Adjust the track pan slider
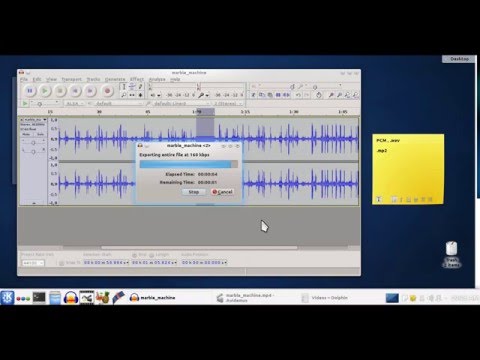This screenshot has width=480, height=360. pyautogui.click(x=33, y=151)
